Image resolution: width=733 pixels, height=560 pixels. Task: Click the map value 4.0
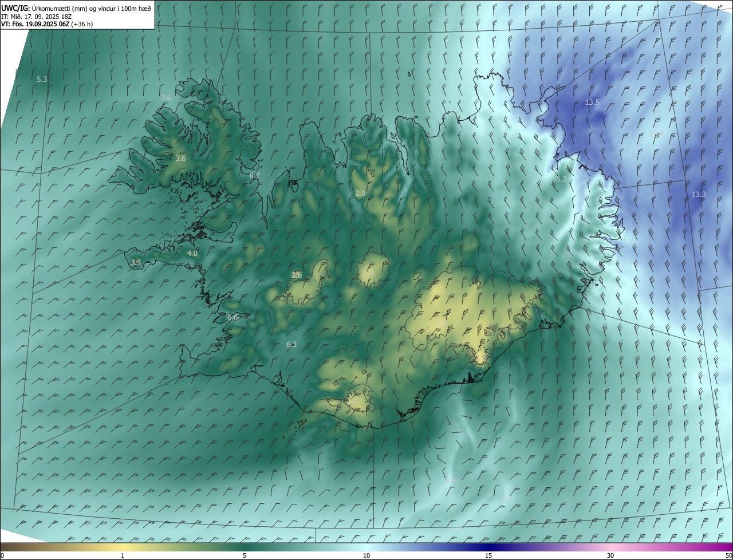click(192, 253)
